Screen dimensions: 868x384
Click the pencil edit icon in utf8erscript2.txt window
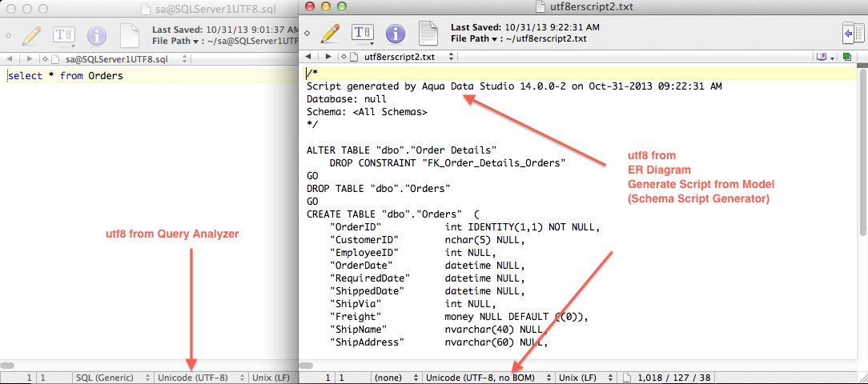click(x=330, y=34)
